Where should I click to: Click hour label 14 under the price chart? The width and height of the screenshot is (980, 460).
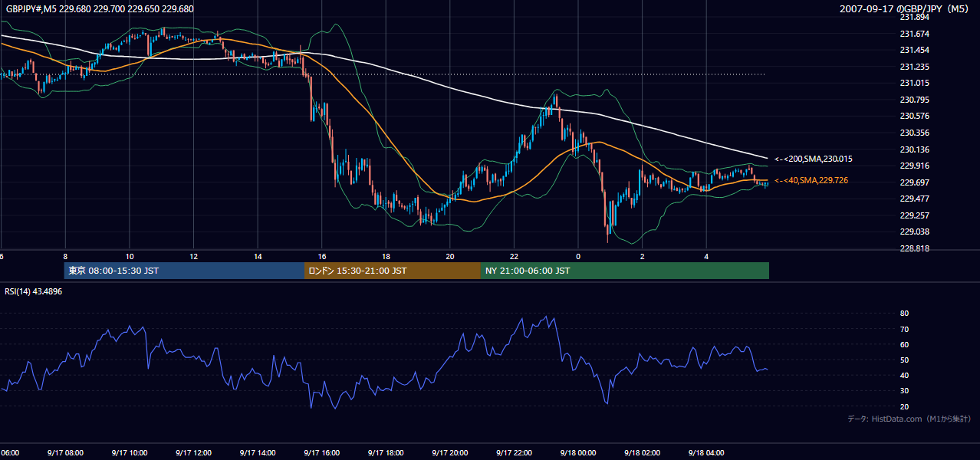pyautogui.click(x=258, y=256)
